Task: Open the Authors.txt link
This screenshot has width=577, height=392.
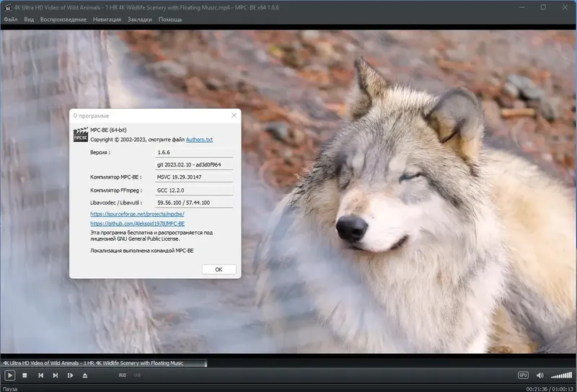Action: pyautogui.click(x=199, y=139)
